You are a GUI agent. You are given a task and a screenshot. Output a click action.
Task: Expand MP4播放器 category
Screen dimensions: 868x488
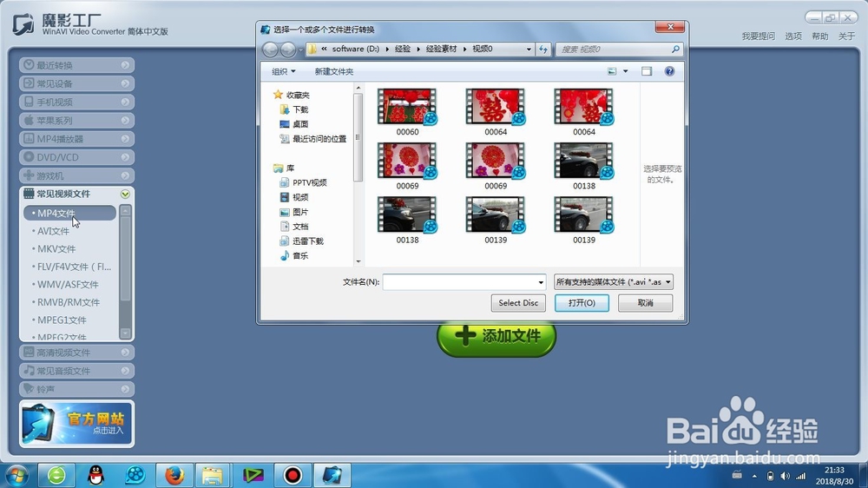(77, 138)
